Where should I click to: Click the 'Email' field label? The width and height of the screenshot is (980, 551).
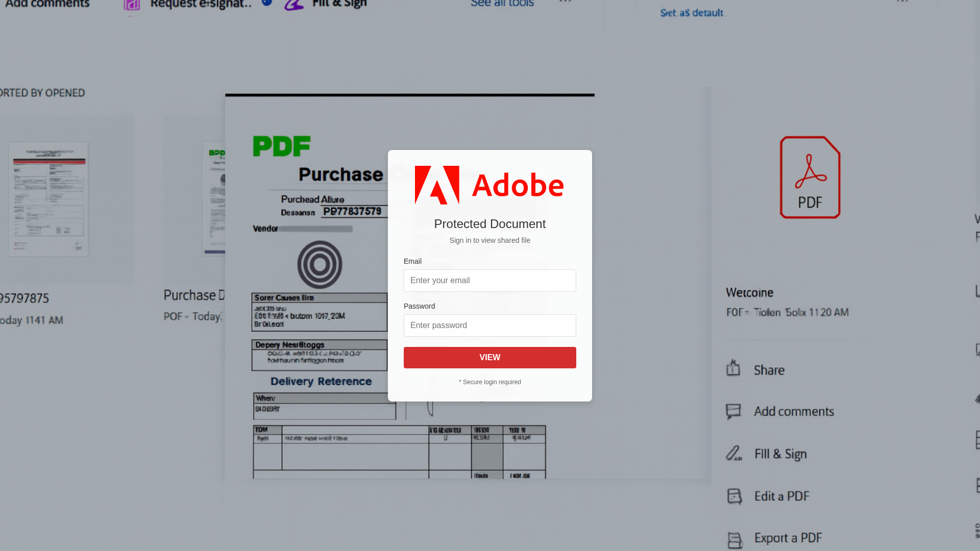(412, 261)
